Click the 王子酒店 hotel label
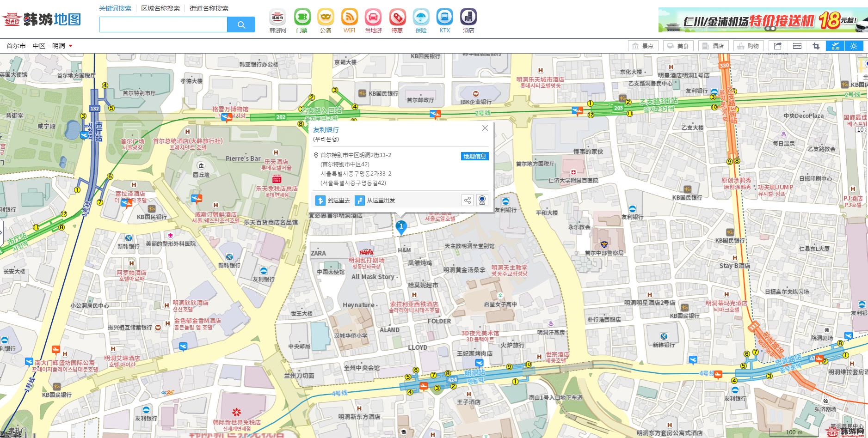This screenshot has height=438, width=868. [x=468, y=402]
